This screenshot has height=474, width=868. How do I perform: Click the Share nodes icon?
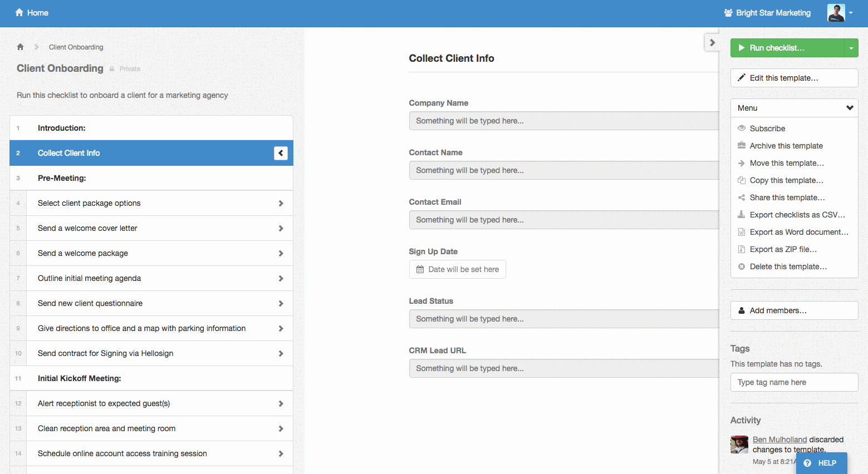742,197
